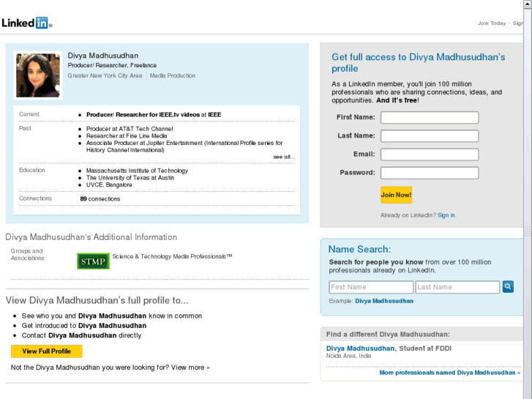532x399 pixels.
Task: Click the Name Search: heading
Action: pyautogui.click(x=359, y=249)
